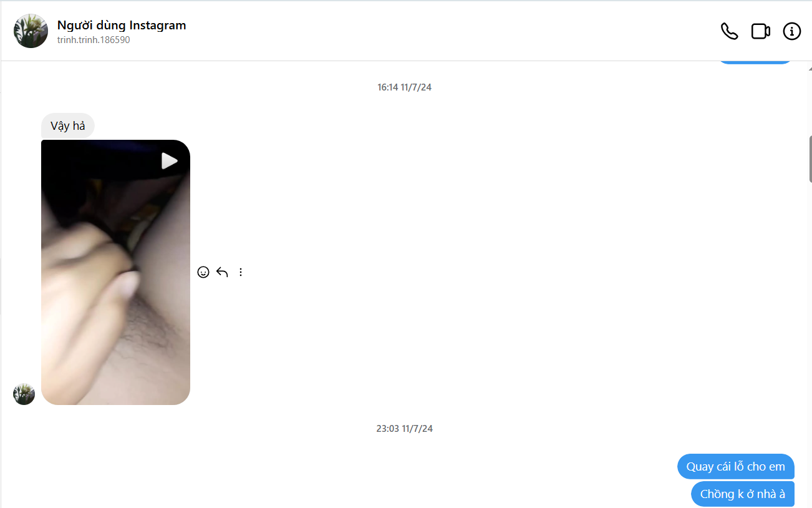812x508 pixels.
Task: Select the "Chồng k ở nhà à" message
Action: (x=742, y=494)
